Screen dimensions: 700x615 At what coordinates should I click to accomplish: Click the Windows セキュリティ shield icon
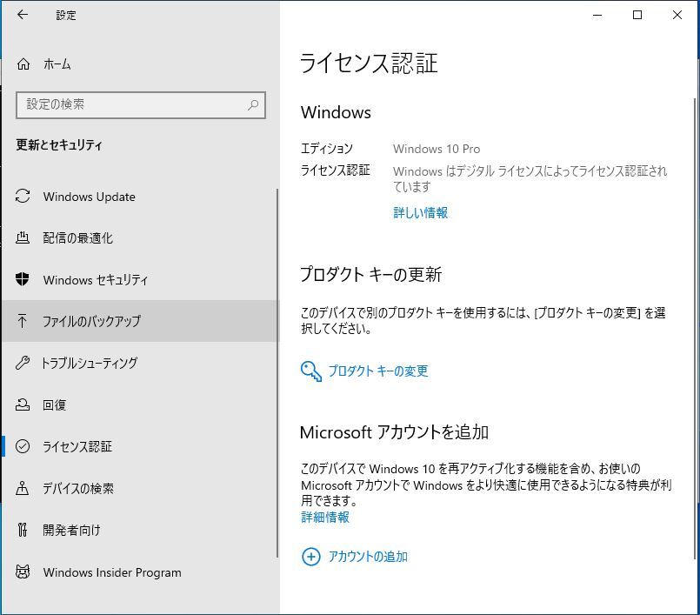pos(23,279)
